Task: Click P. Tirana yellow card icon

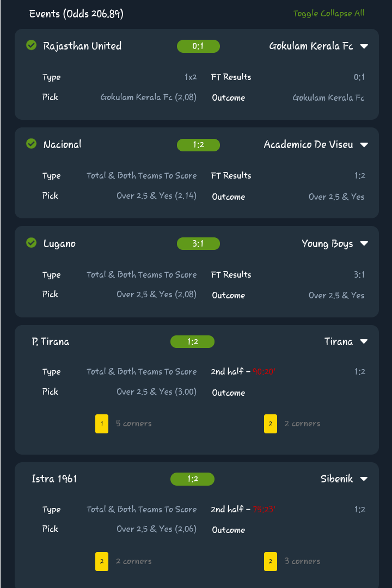Action: [x=102, y=424]
